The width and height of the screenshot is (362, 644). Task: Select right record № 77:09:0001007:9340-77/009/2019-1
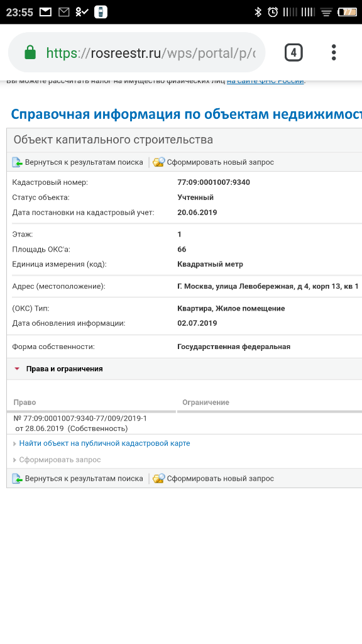[80, 418]
